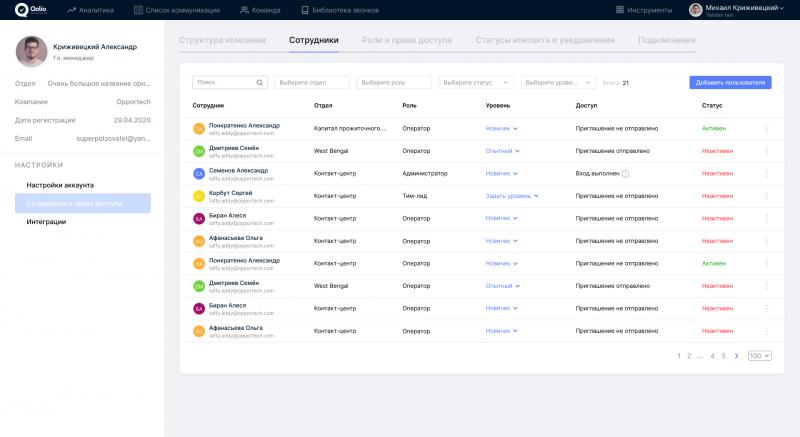
Task: Open the three-dot menu for Семенов Александр
Action: pyautogui.click(x=767, y=173)
